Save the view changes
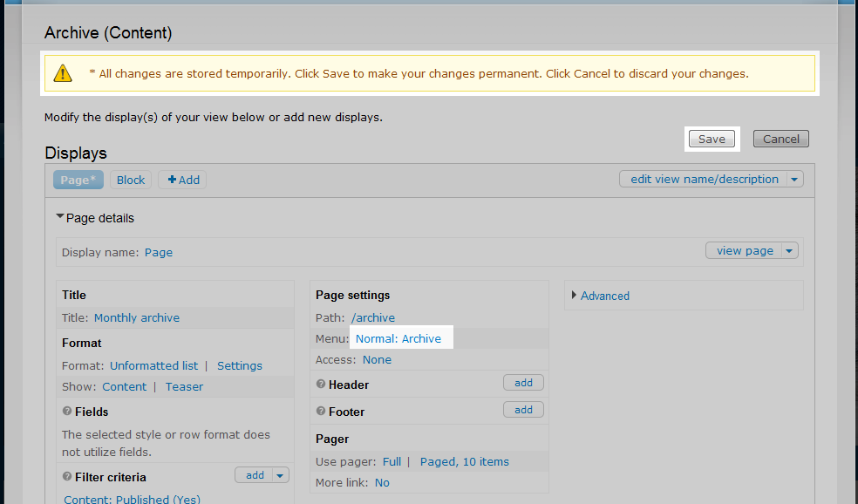The height and width of the screenshot is (504, 858). click(712, 139)
